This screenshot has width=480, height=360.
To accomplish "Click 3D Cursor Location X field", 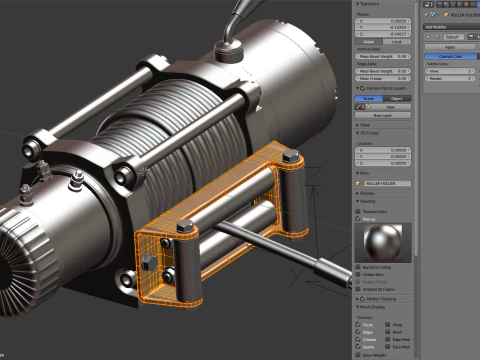I will tap(383, 150).
